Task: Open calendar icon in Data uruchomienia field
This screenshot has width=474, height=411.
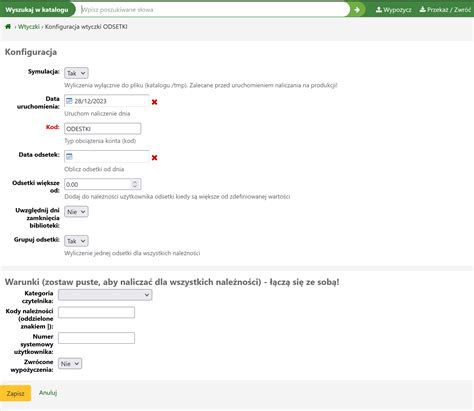Action: pos(69,101)
